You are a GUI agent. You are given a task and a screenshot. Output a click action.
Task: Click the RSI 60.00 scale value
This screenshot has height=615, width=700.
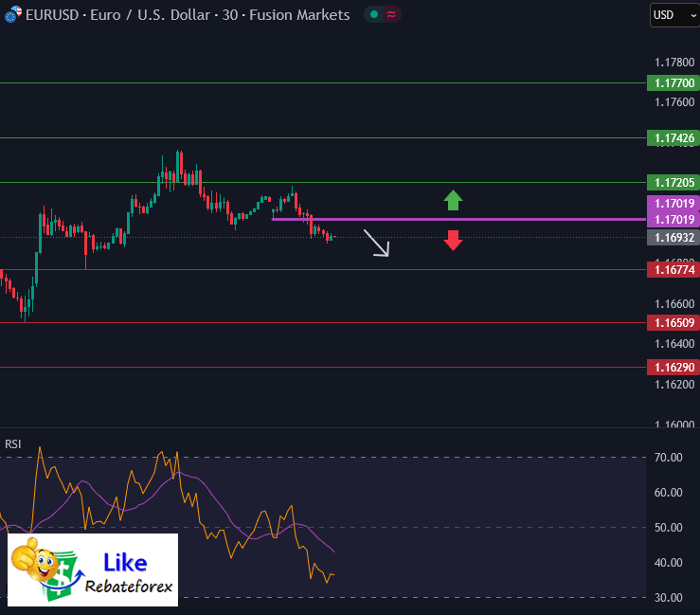pyautogui.click(x=669, y=492)
